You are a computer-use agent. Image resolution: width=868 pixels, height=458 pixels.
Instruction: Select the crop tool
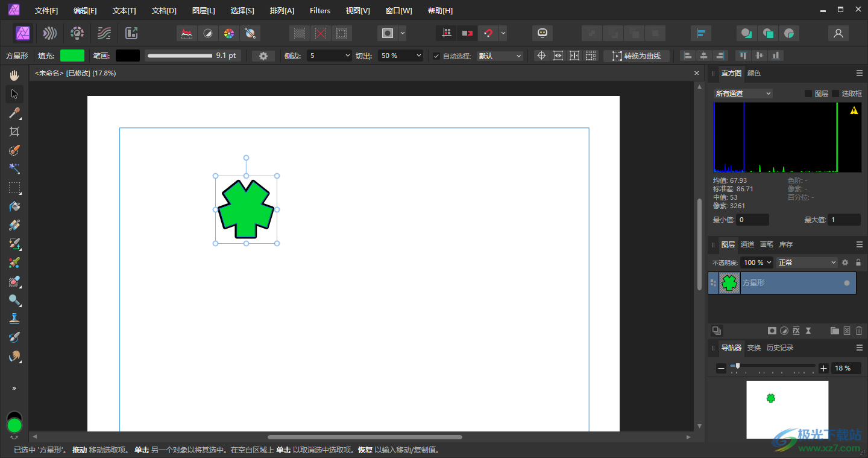14,132
